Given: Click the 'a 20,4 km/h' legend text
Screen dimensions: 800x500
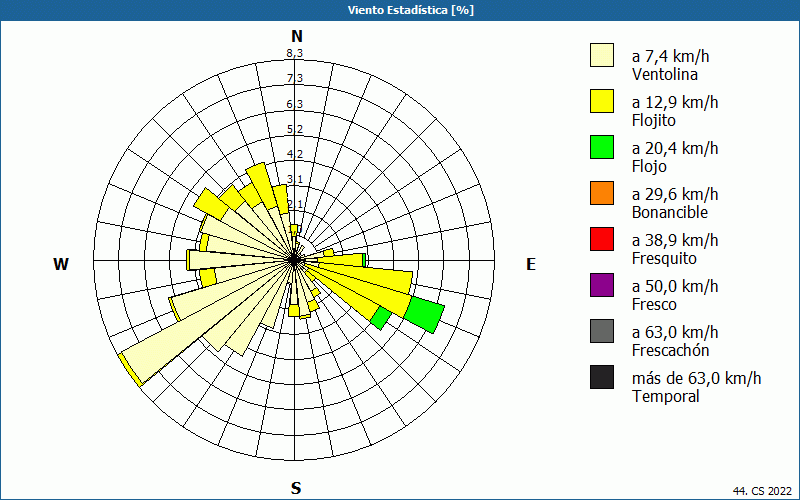Looking at the screenshot, I should click(675, 148).
